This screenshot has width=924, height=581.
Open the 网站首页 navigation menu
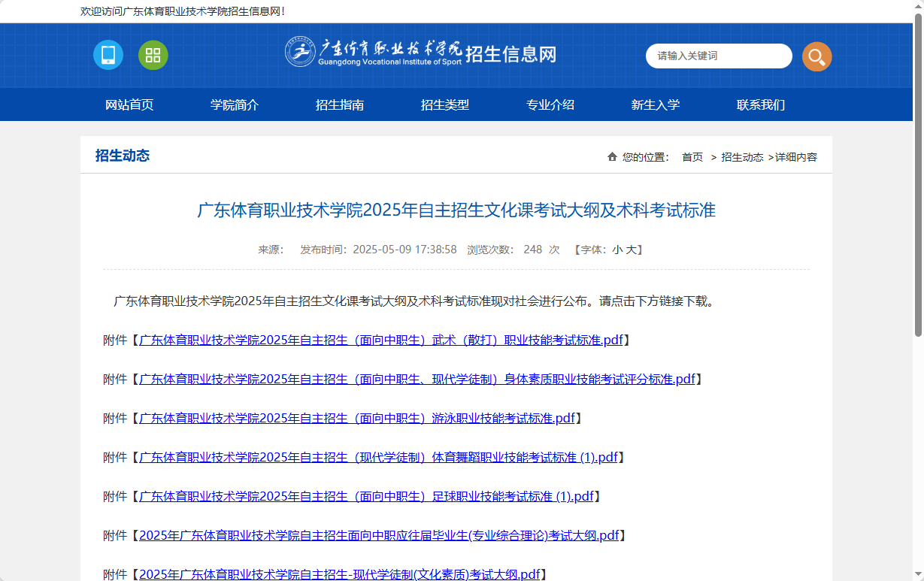(x=130, y=104)
